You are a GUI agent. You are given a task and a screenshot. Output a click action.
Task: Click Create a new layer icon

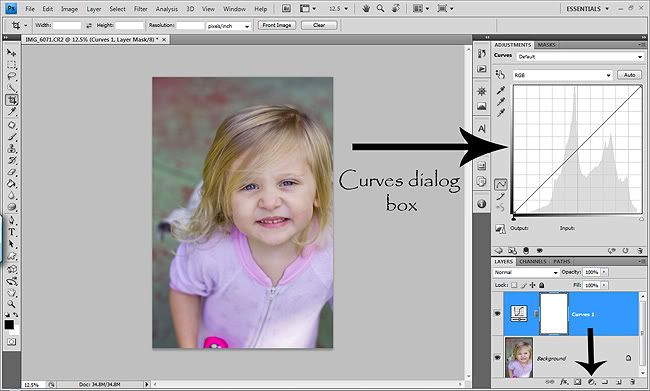618,382
